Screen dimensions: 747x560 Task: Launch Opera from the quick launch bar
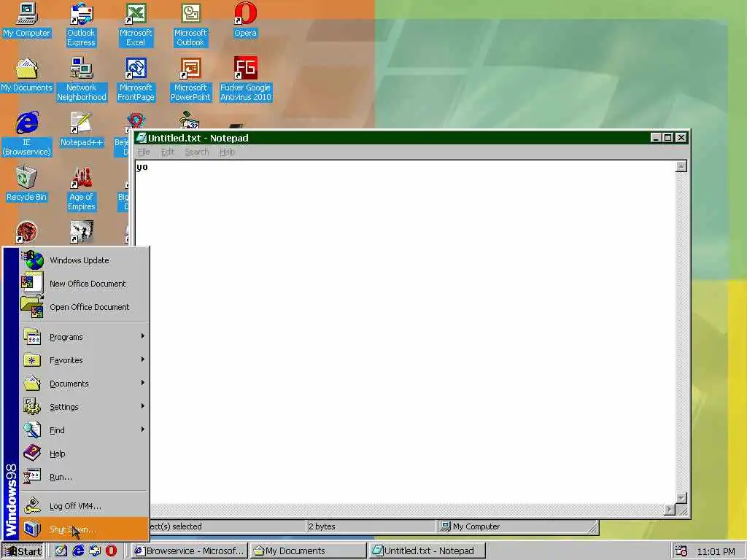[x=111, y=551]
